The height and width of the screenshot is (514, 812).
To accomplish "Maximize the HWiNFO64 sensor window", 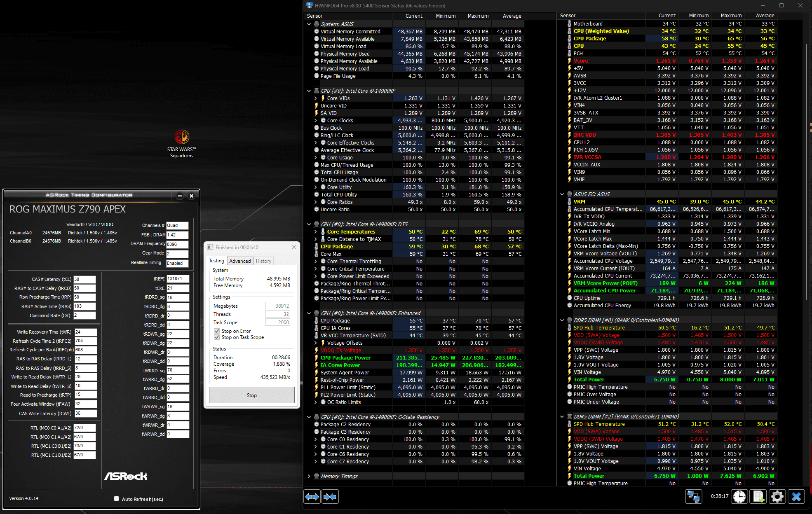I will 781,5.
